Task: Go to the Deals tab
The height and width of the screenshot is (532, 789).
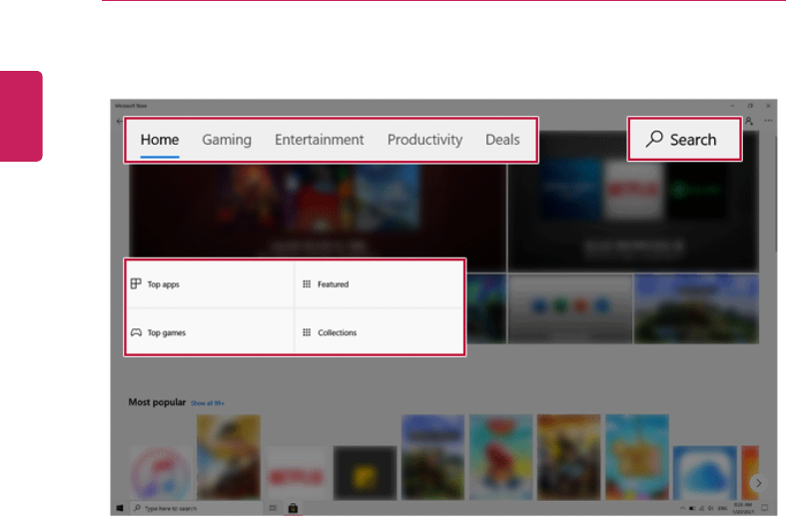Action: pos(502,140)
